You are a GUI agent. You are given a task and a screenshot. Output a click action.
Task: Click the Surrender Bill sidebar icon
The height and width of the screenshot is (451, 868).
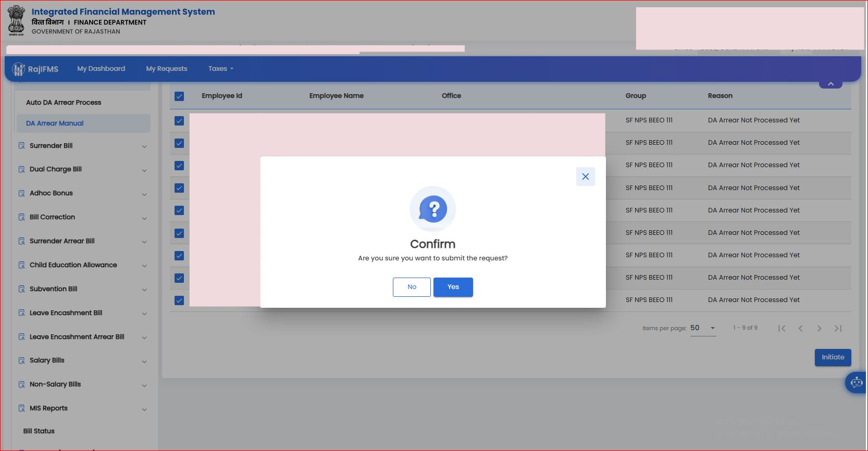21,146
